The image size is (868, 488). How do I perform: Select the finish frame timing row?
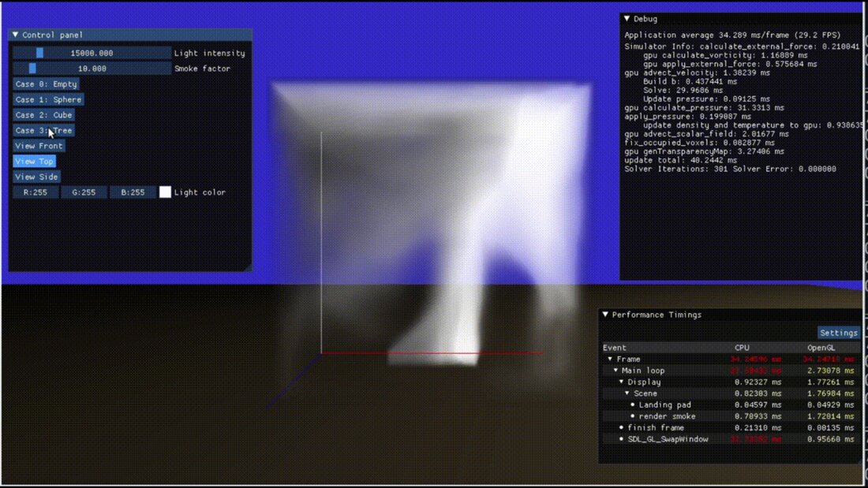[x=730, y=428]
